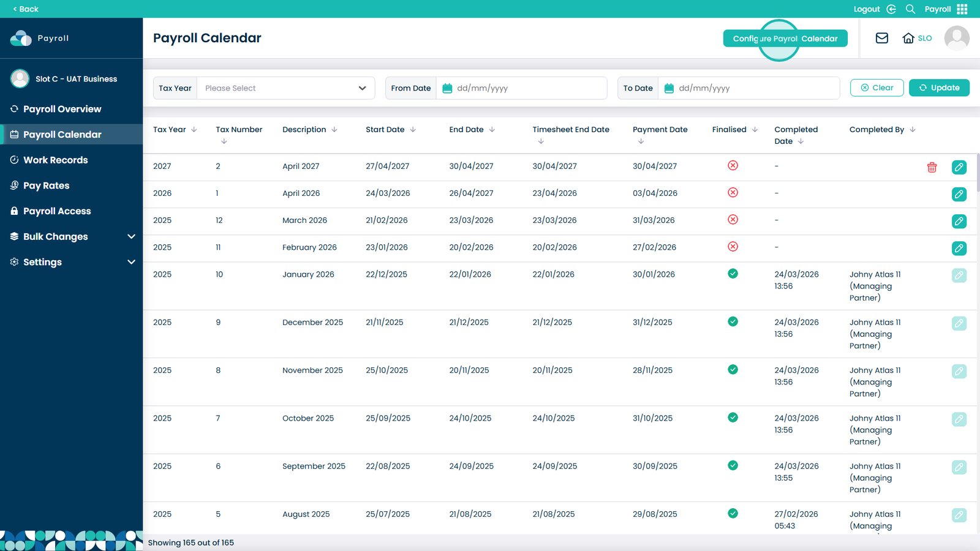Sort by Description column arrow
The image size is (980, 551).
(x=334, y=129)
